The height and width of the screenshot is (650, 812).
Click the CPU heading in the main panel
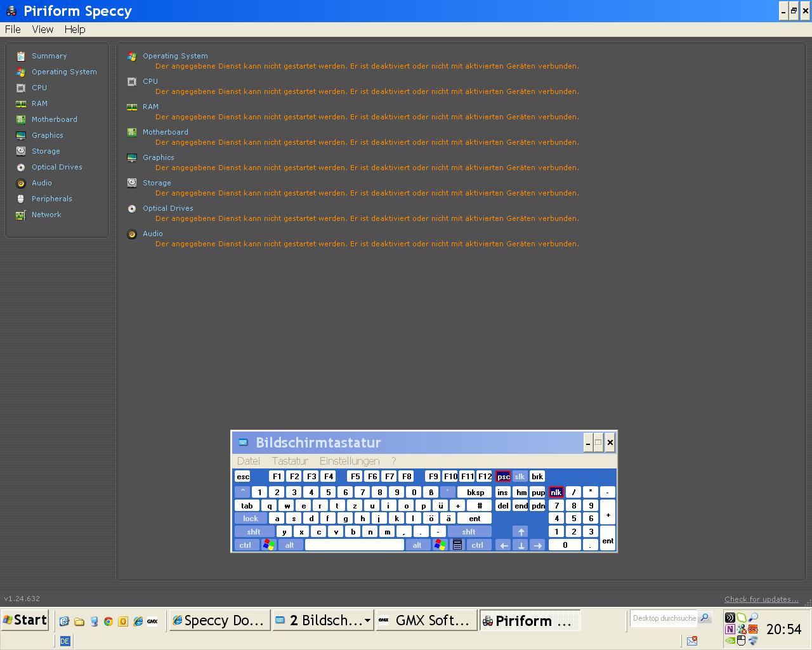[150, 81]
